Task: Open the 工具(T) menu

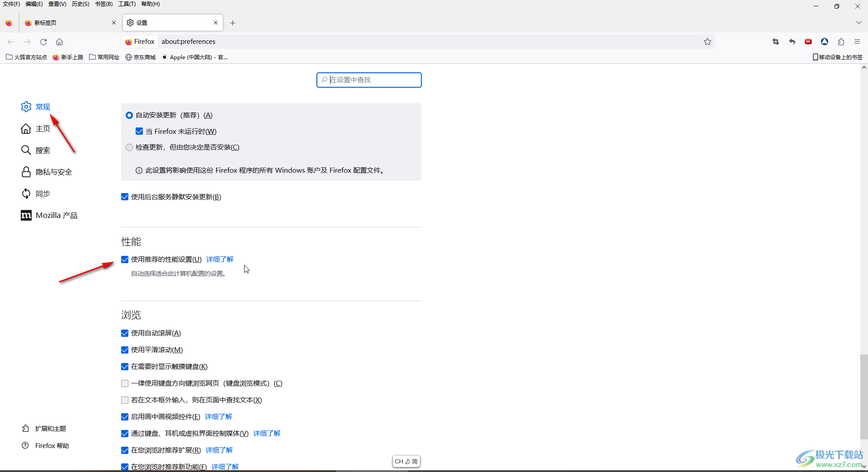Action: tap(127, 4)
